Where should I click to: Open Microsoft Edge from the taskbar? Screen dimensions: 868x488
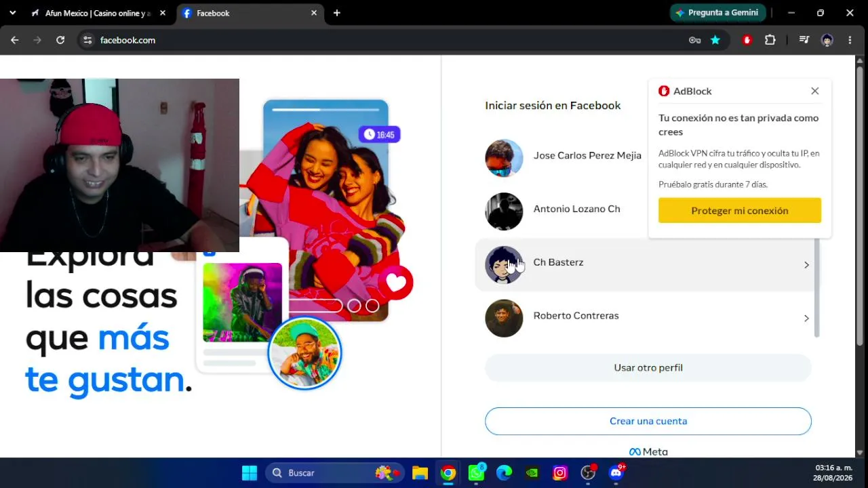point(504,473)
